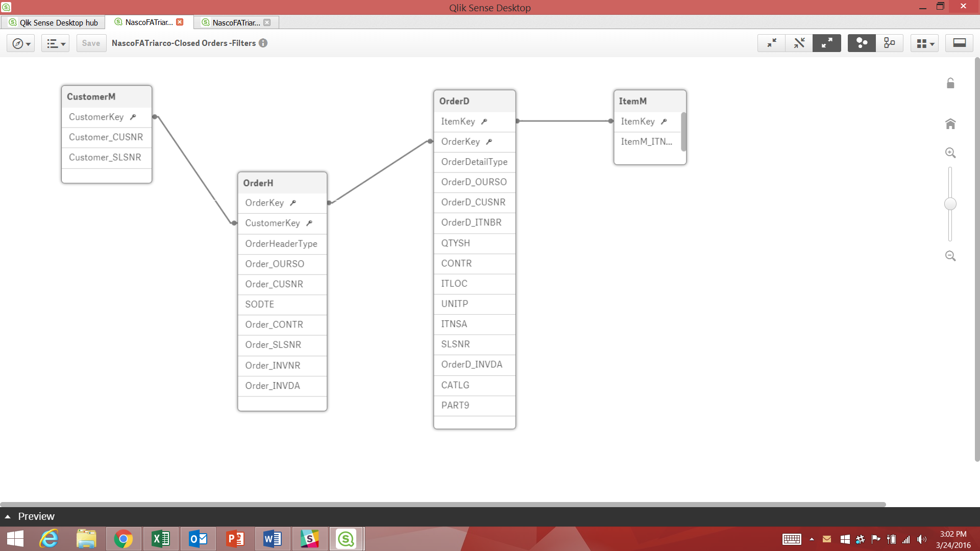Viewport: 980px width, 551px height.
Task: Select OrderKey field in OrderH table
Action: click(264, 203)
